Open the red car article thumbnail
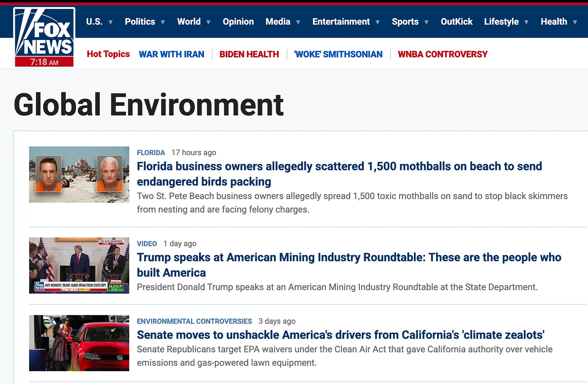This screenshot has height=384, width=588. point(79,343)
